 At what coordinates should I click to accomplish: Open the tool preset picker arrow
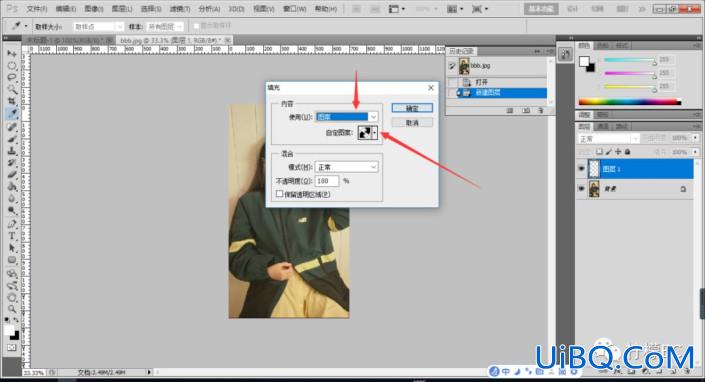pyautogui.click(x=26, y=27)
